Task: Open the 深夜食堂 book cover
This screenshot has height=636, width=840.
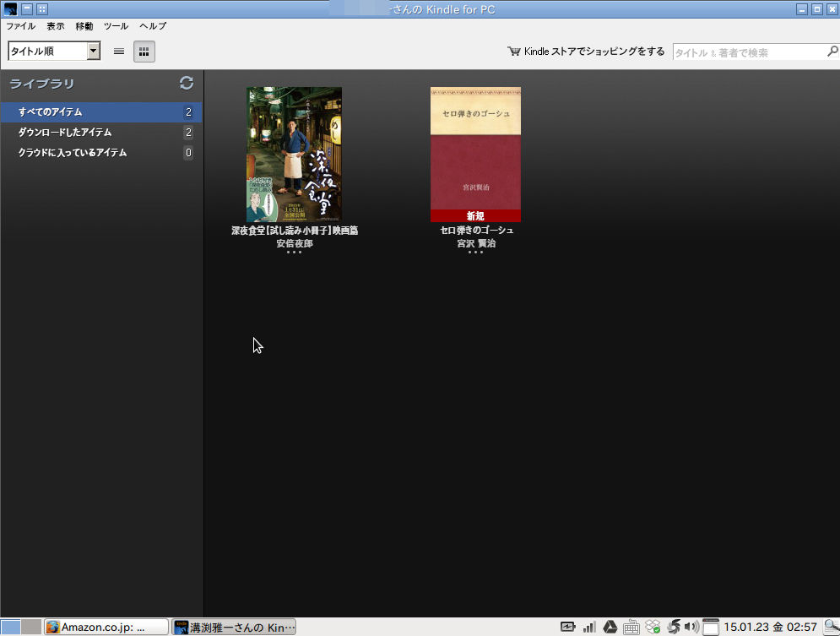Action: pos(294,155)
